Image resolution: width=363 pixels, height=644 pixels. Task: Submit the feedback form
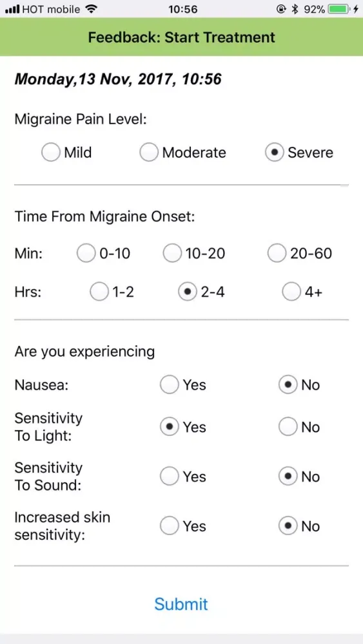pyautogui.click(x=181, y=604)
